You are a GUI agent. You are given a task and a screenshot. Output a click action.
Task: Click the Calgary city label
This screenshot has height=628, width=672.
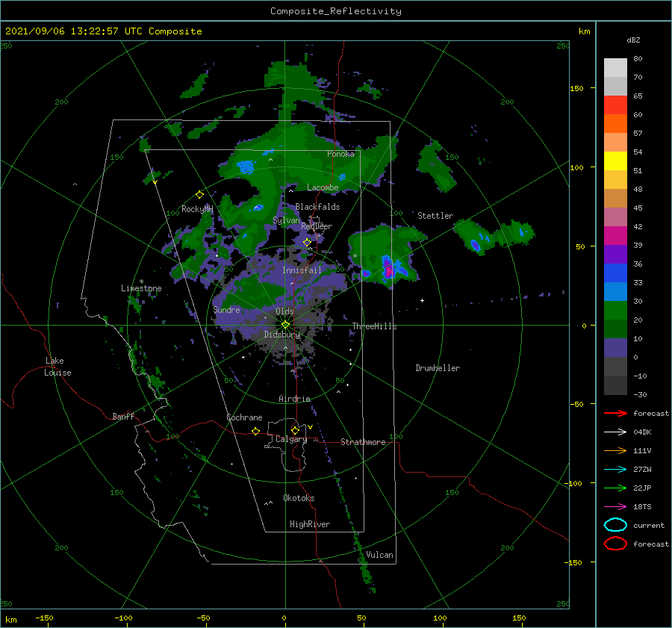pyautogui.click(x=291, y=439)
